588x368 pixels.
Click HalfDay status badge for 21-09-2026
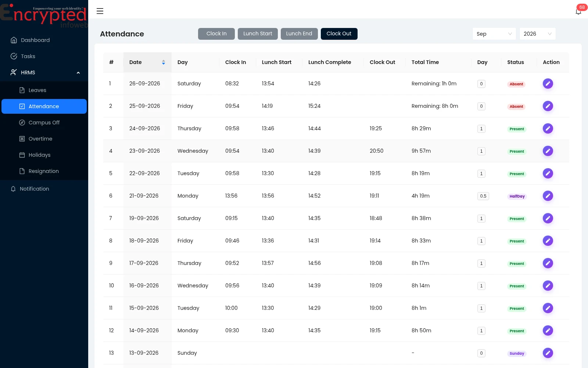[517, 196]
